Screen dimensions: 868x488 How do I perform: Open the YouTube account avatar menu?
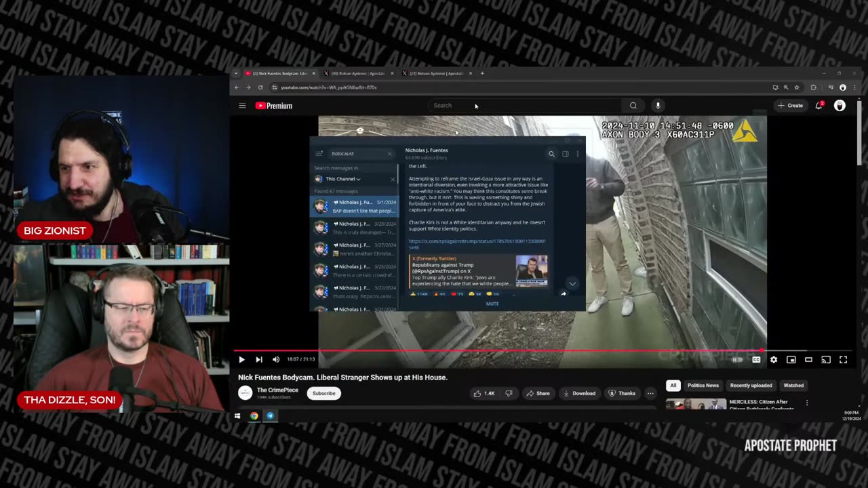[x=840, y=106]
